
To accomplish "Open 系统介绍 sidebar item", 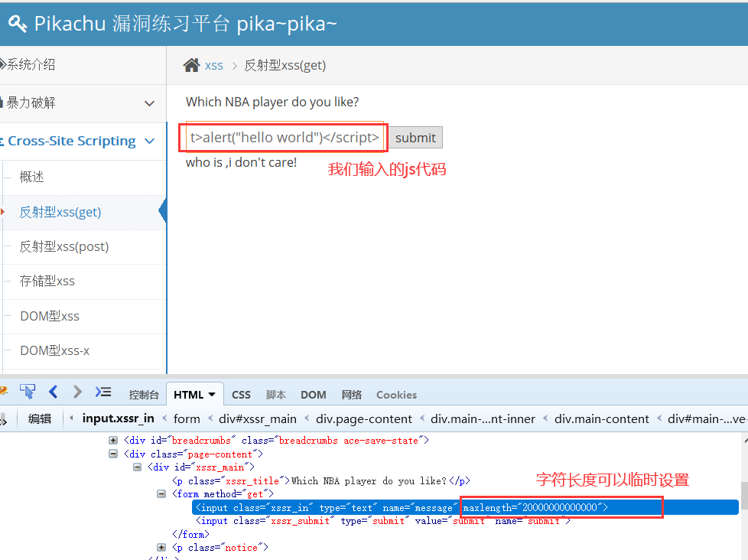I will [31, 64].
